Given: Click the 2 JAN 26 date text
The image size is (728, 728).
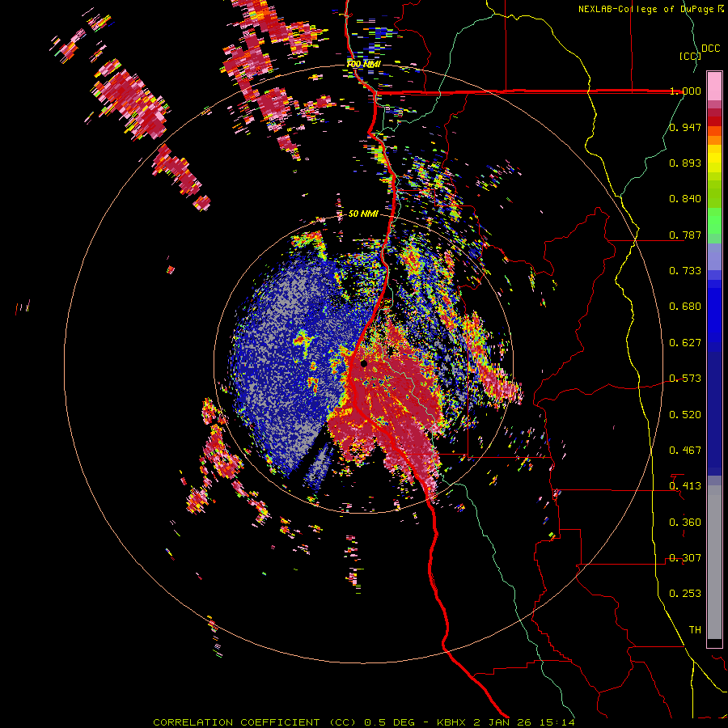Looking at the screenshot, I should coord(502,722).
